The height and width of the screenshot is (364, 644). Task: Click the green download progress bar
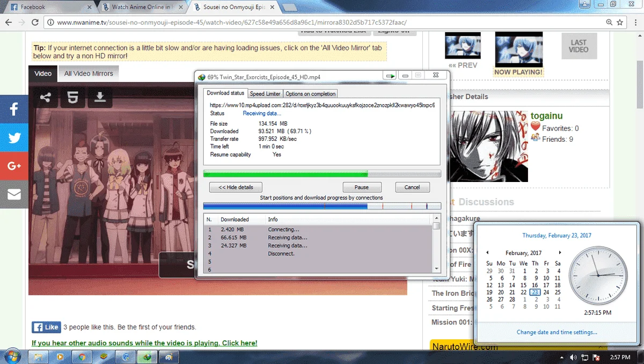click(x=322, y=174)
